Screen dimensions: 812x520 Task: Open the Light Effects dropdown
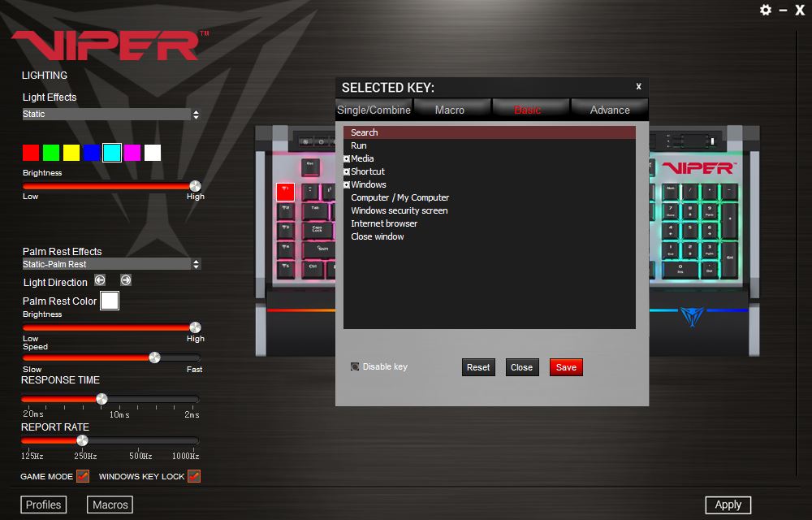110,114
